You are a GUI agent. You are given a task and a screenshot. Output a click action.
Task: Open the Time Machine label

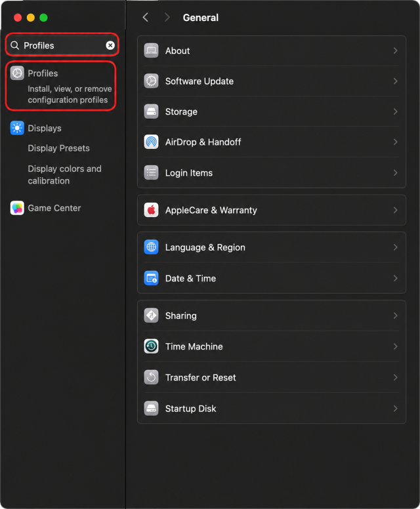(x=194, y=346)
